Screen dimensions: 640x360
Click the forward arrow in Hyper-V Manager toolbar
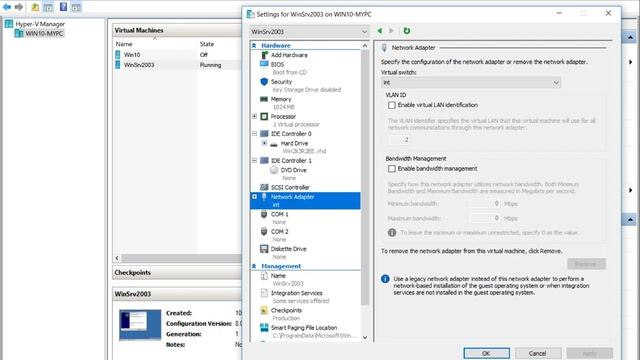tap(19, 7)
